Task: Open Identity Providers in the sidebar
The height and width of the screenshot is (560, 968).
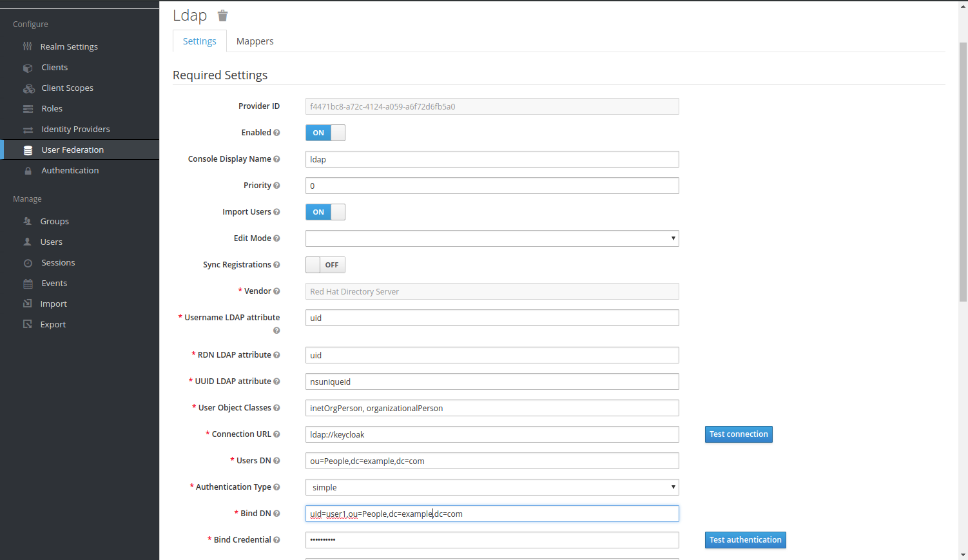Action: [x=75, y=129]
